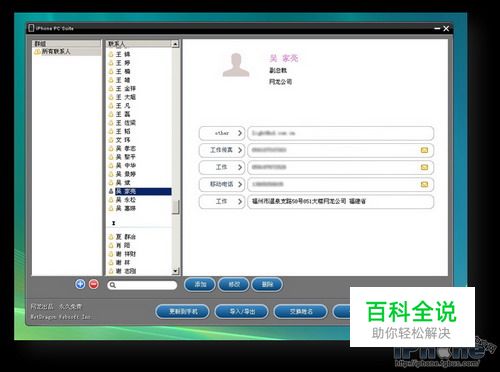Click the 导入/导出 button

click(242, 312)
